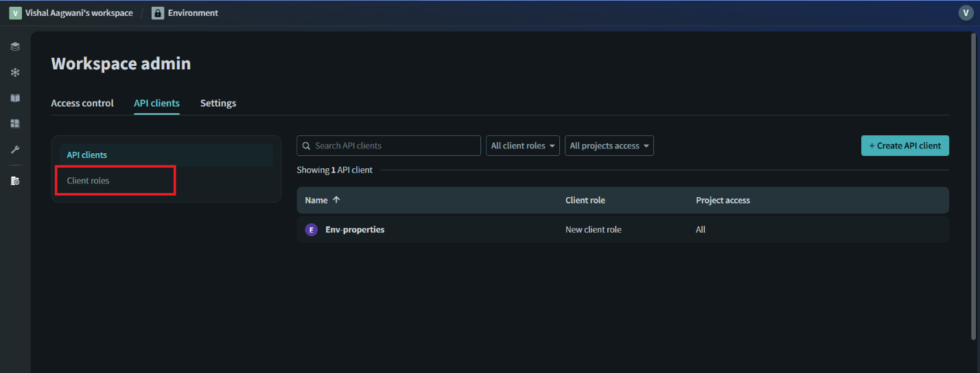Switch to the Access control tab
980x373 pixels.
(82, 103)
